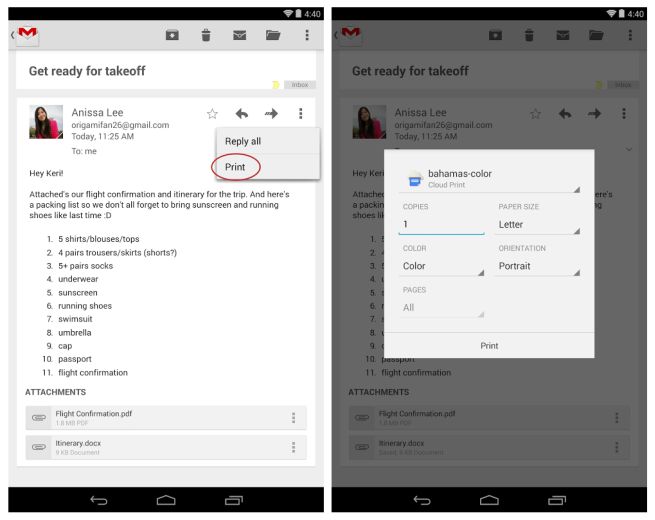
Task: Open the bahamas-color printer selector dropdown
Action: tap(489, 179)
